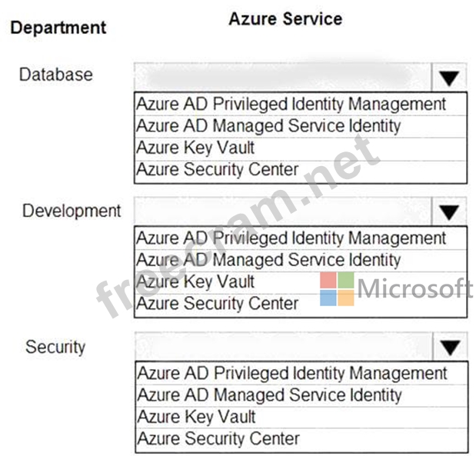The height and width of the screenshot is (456, 476).
Task: Select Azure AD Privileged Identity Management for Security
Action: pos(301,374)
